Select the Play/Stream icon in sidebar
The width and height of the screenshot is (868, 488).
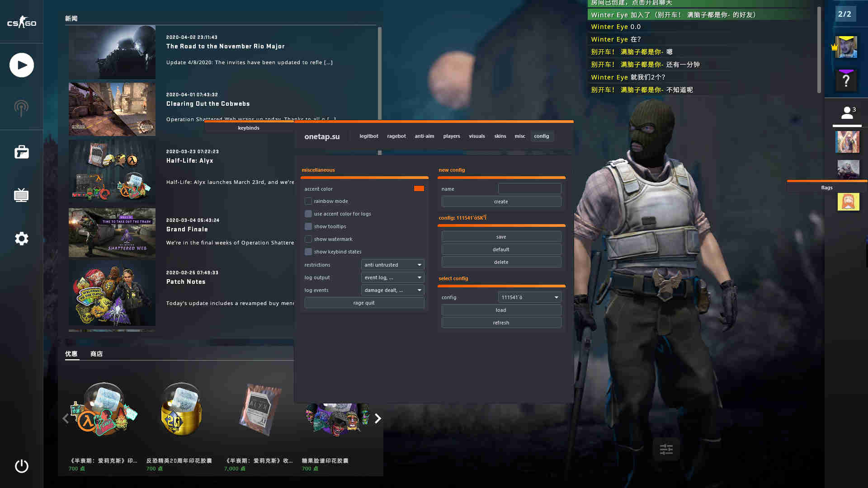click(x=21, y=64)
